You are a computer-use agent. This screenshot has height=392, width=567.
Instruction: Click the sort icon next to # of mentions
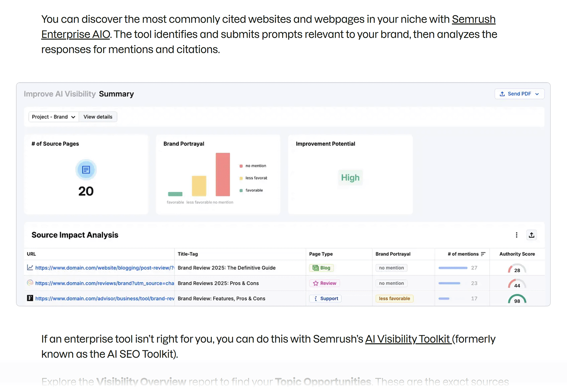click(x=483, y=254)
